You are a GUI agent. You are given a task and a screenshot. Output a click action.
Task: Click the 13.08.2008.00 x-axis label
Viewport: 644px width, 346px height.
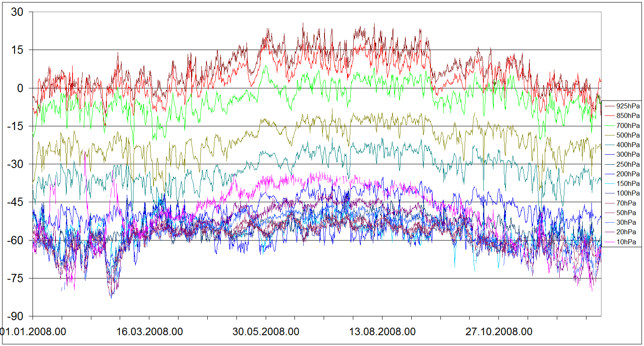click(x=382, y=332)
